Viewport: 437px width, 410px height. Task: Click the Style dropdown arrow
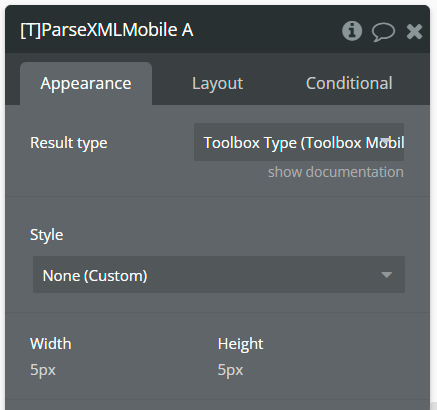(x=386, y=275)
